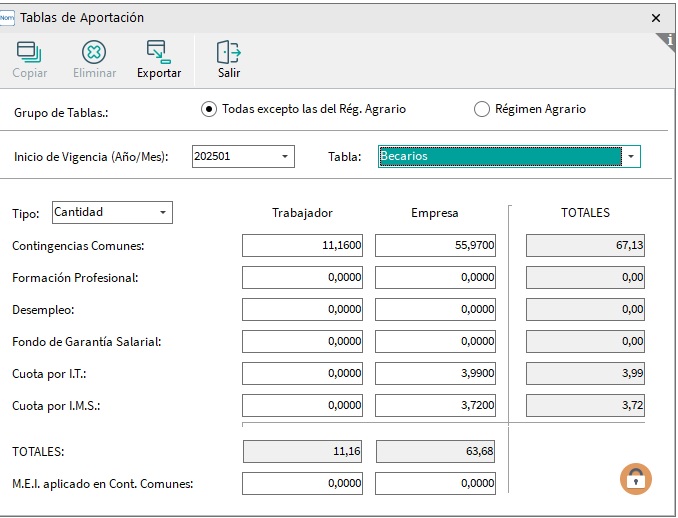The height and width of the screenshot is (518, 678).
Task: Click the info corner icon
Action: [x=670, y=40]
